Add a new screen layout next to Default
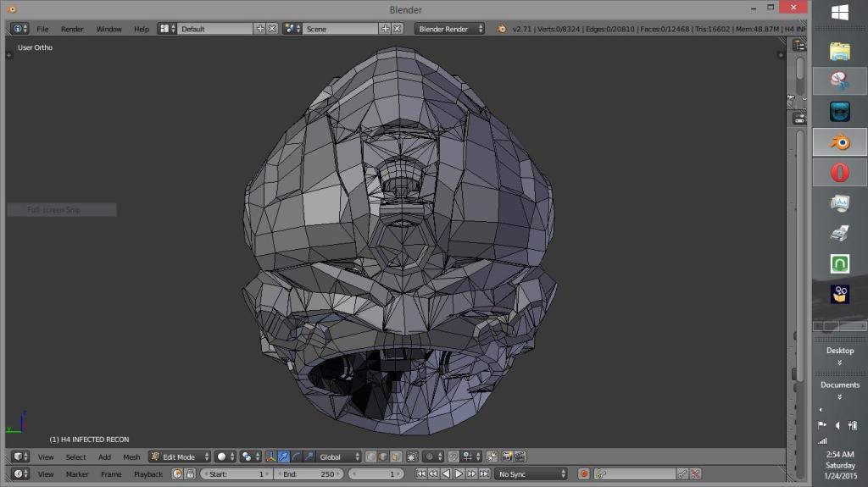The width and height of the screenshot is (868, 487). (x=260, y=29)
